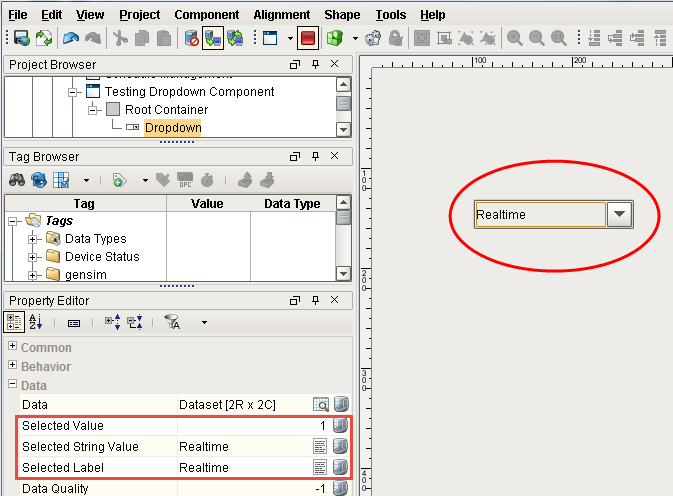Open the New Window dropdown arrow

tap(290, 38)
